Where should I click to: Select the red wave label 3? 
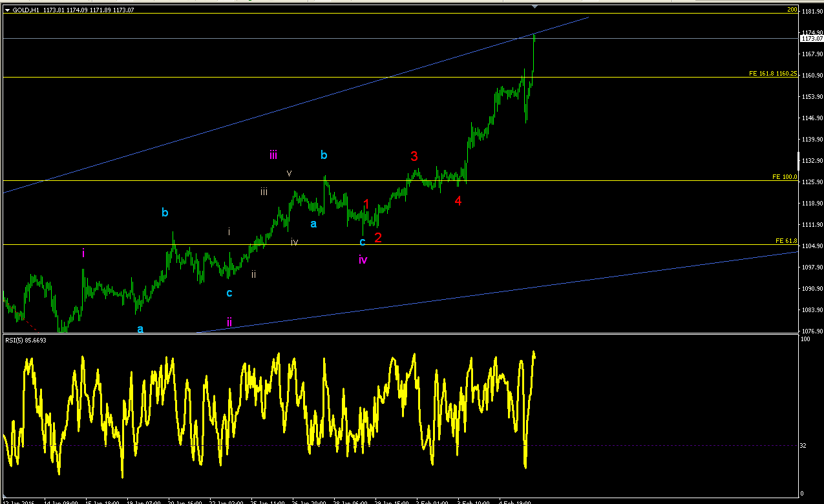(x=414, y=156)
